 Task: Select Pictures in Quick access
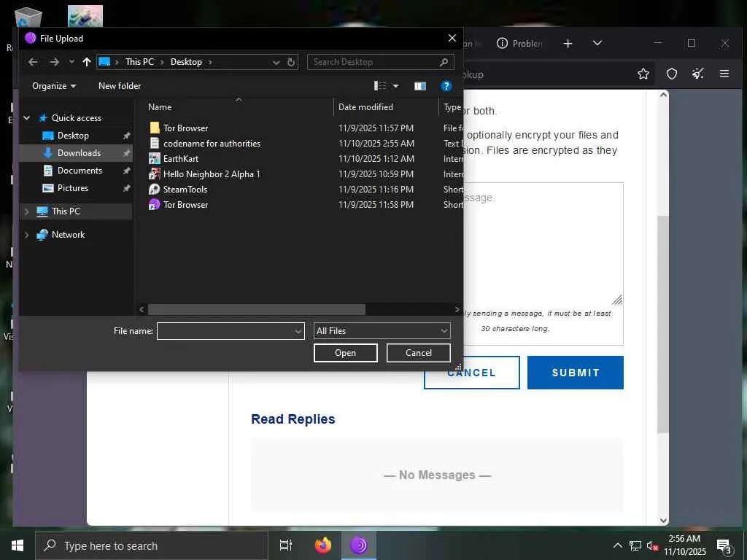pos(72,188)
